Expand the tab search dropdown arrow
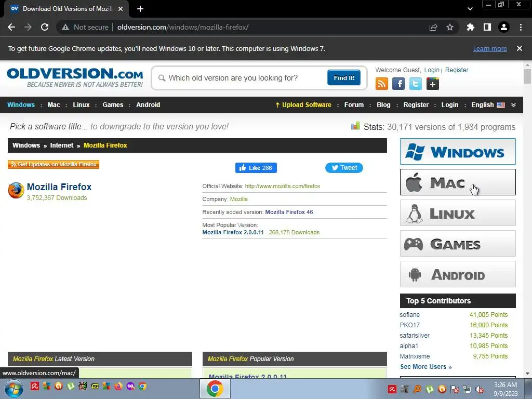 (470, 9)
